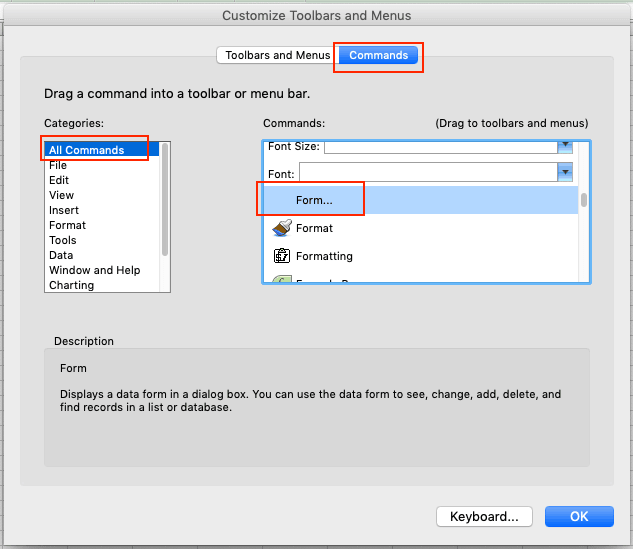Choose the File category

pyautogui.click(x=58, y=165)
